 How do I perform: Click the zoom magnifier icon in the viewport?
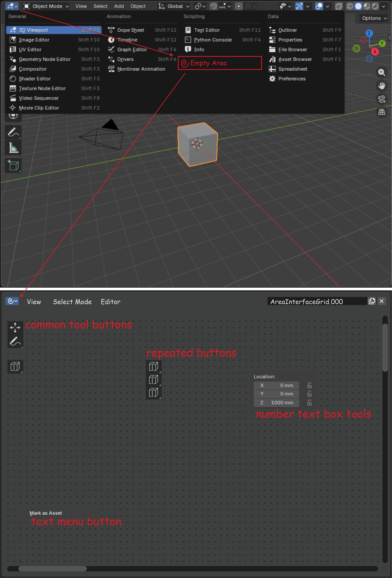pos(382,72)
